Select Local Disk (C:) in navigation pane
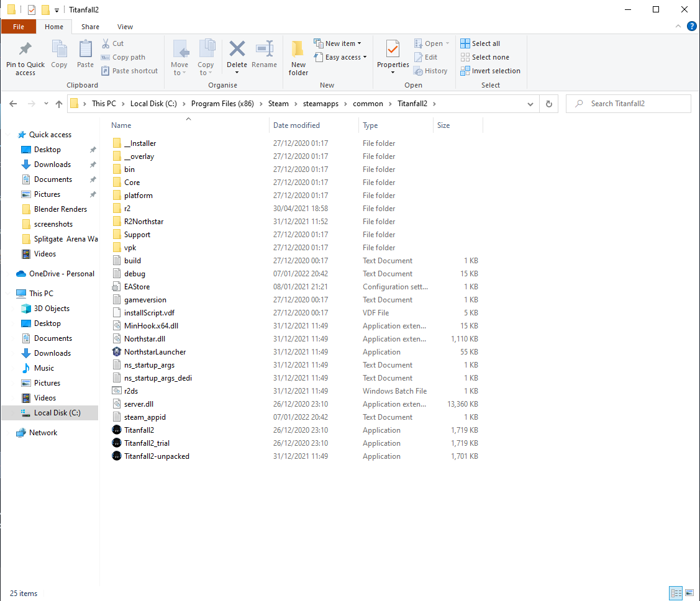This screenshot has height=601, width=700. click(50, 413)
